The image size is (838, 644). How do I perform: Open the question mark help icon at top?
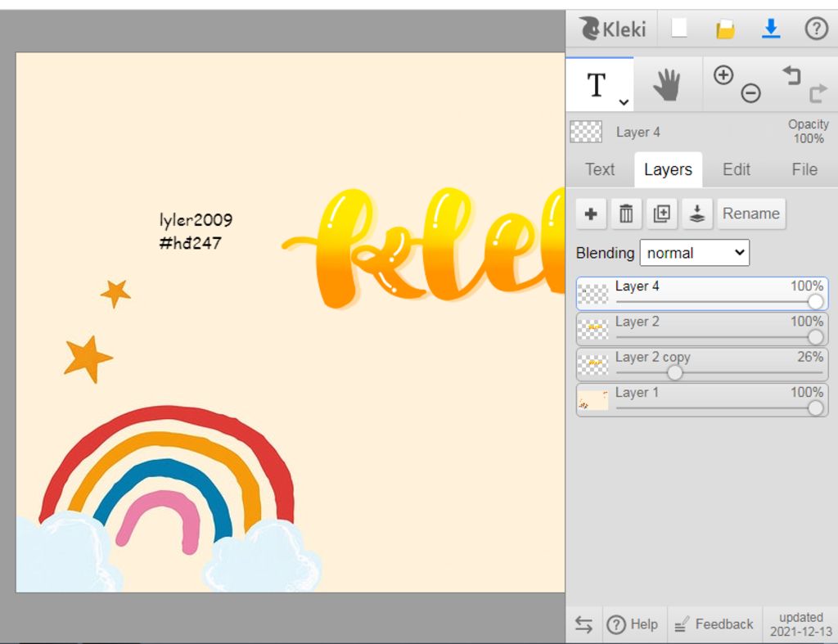(816, 29)
